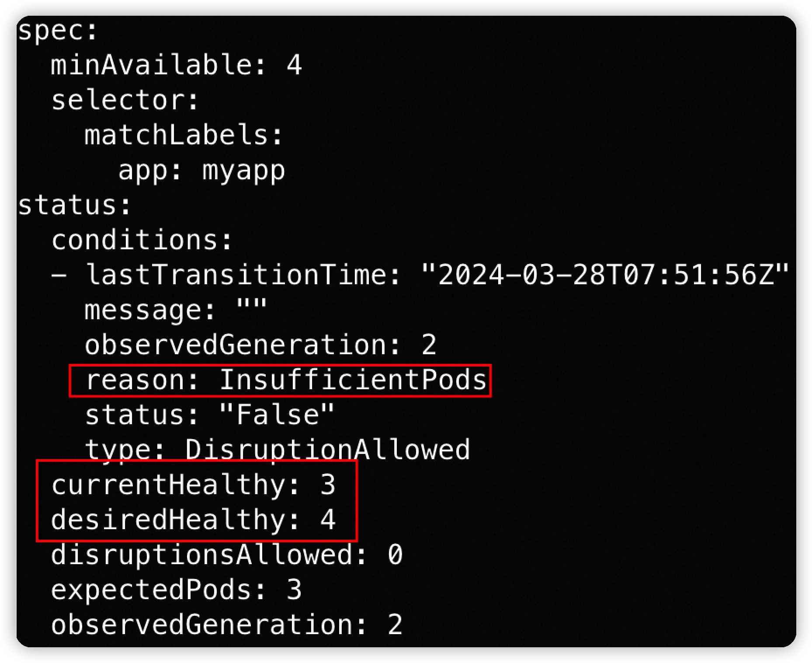This screenshot has width=812, height=663.
Task: Click the "myapp" label value
Action: [x=243, y=171]
